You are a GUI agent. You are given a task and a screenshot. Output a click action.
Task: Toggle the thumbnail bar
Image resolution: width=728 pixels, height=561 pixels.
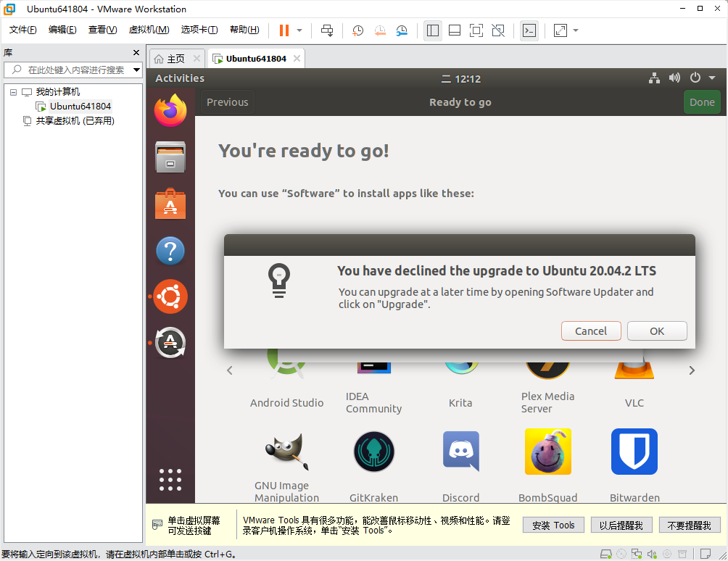(454, 30)
